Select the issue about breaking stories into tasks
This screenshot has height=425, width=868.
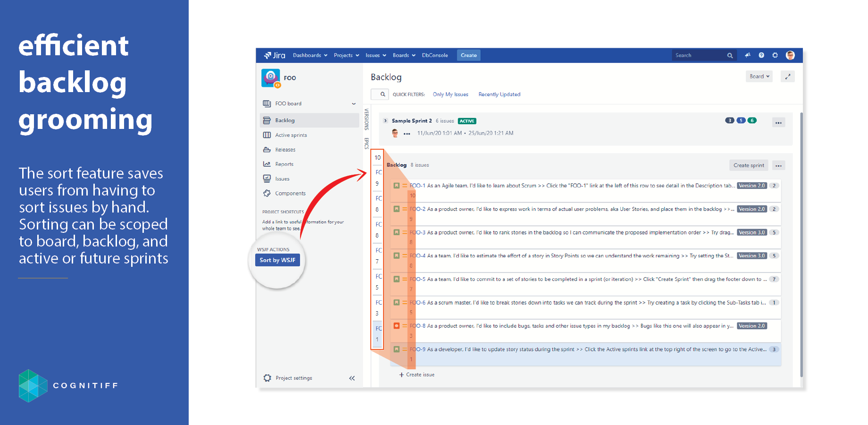click(x=586, y=307)
